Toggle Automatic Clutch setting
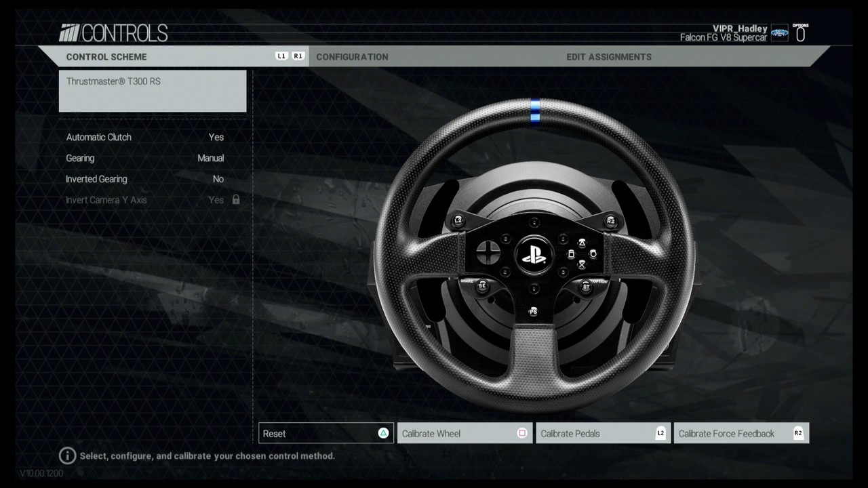This screenshot has width=868, height=488. (x=153, y=137)
